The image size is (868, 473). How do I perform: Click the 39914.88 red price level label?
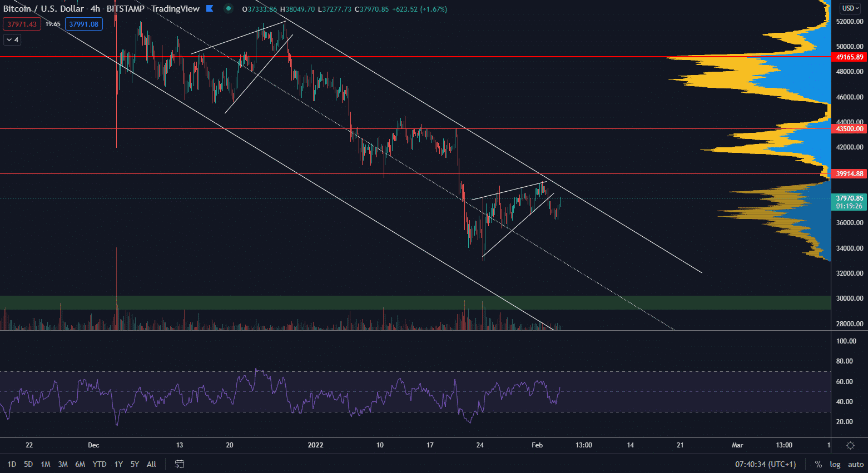pyautogui.click(x=849, y=174)
